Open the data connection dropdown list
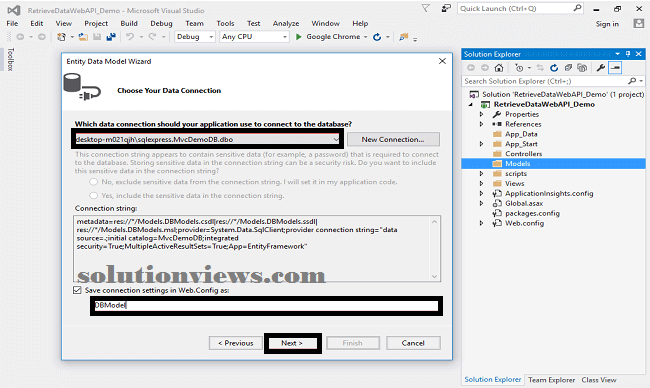650x388 pixels. coord(336,139)
